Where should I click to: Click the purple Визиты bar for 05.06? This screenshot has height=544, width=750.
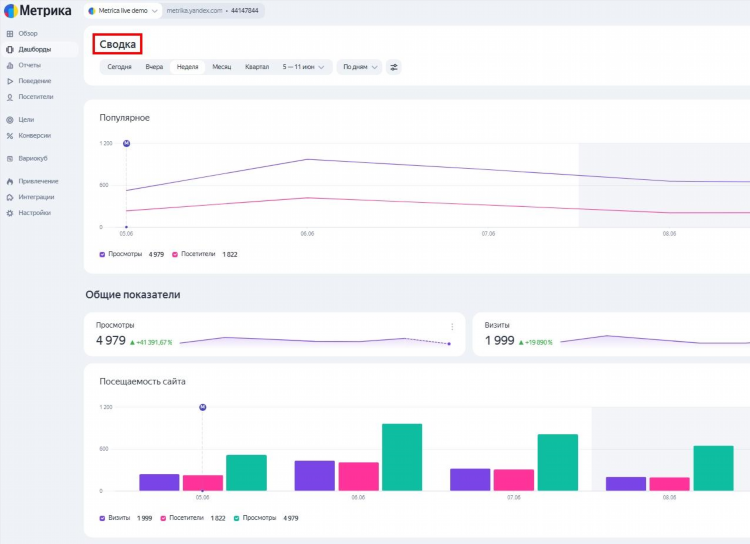coord(159,482)
